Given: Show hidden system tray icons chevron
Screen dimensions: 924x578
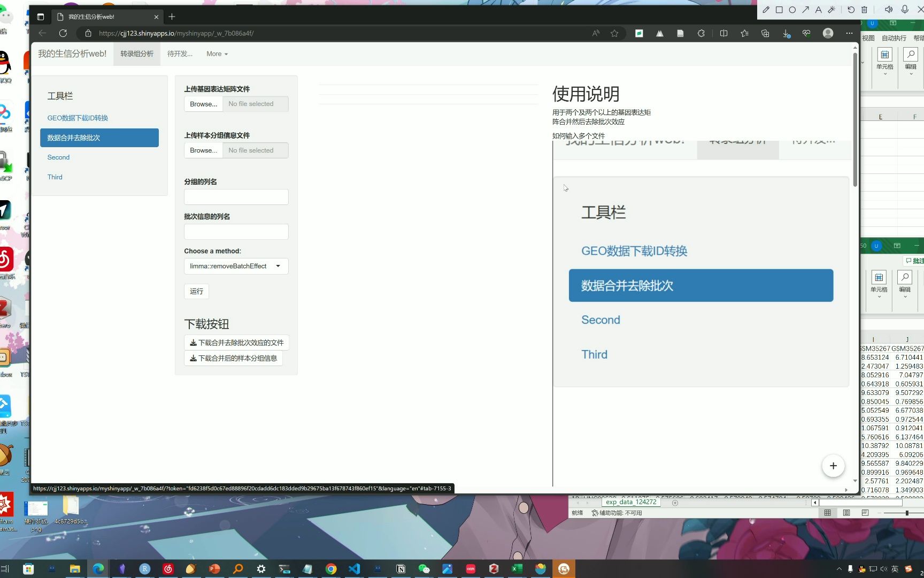Looking at the screenshot, I should pyautogui.click(x=839, y=569).
